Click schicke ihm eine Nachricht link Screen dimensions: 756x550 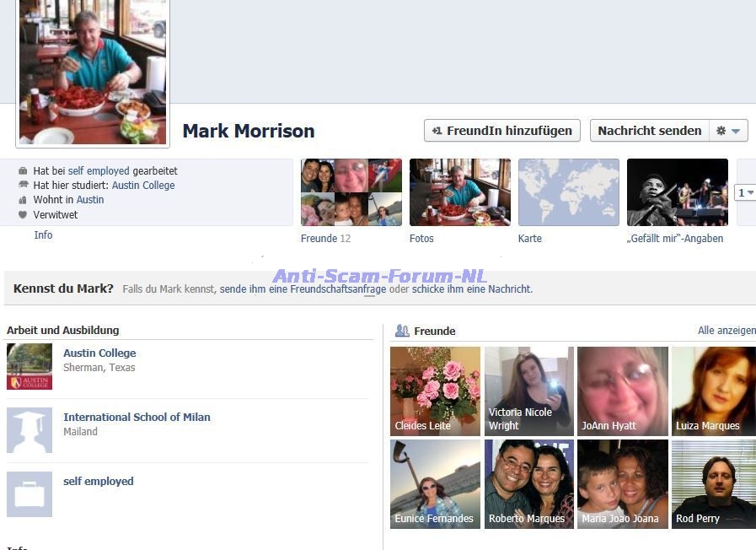point(471,289)
